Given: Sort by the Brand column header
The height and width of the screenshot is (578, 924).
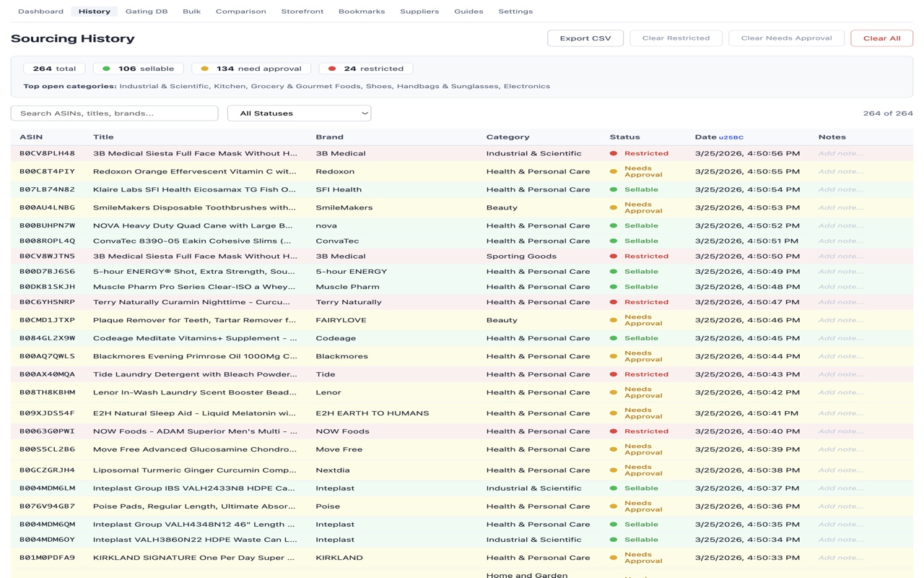Looking at the screenshot, I should pos(330,137).
